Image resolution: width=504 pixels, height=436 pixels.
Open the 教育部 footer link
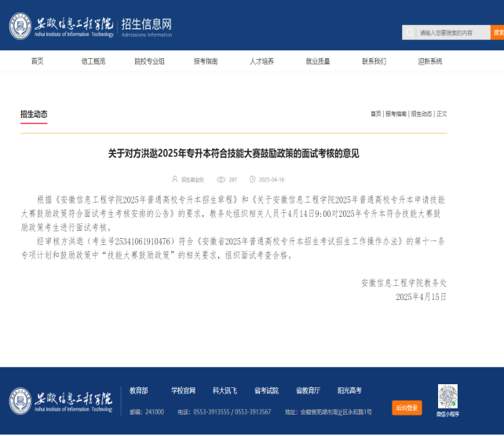pos(139,390)
